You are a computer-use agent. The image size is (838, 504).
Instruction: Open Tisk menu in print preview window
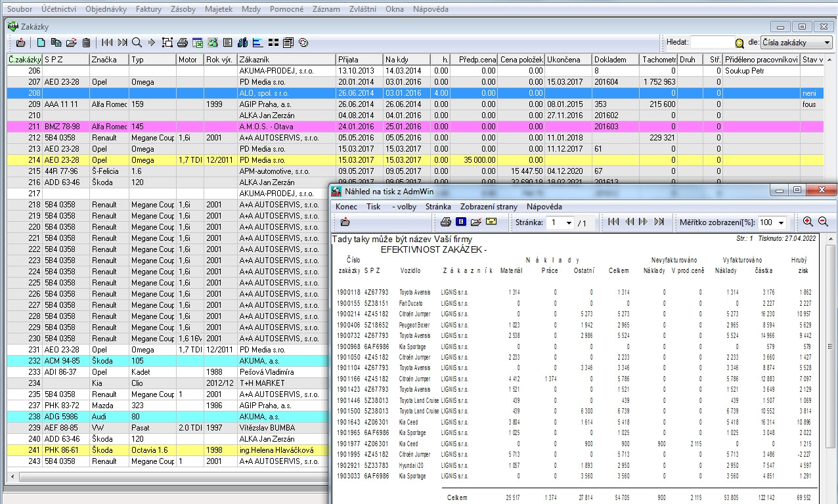(x=374, y=207)
